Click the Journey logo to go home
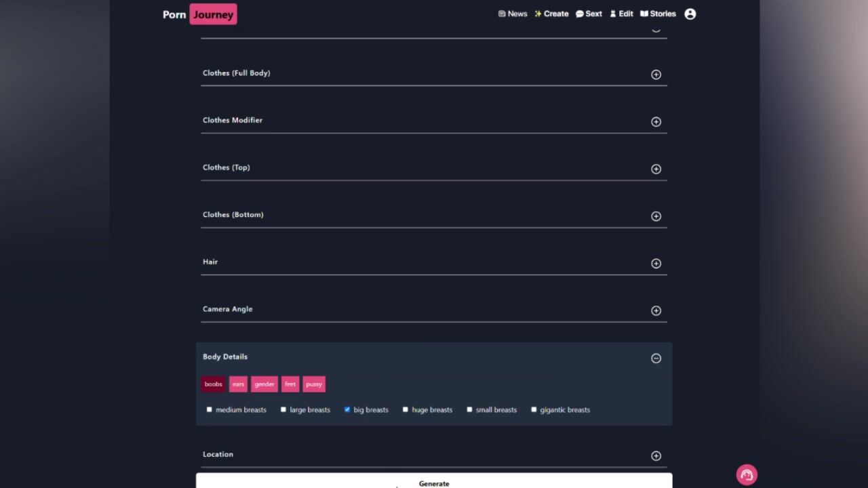This screenshot has height=488, width=868. 213,14
